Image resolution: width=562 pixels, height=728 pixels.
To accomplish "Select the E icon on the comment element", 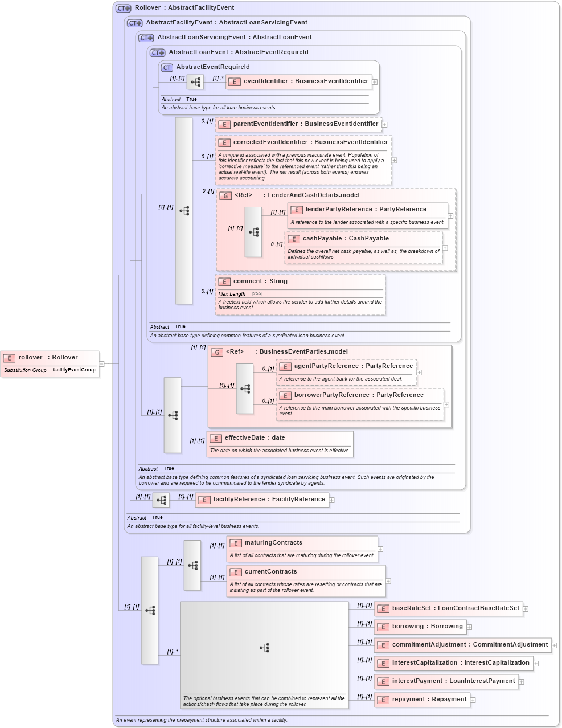I will pos(224,281).
